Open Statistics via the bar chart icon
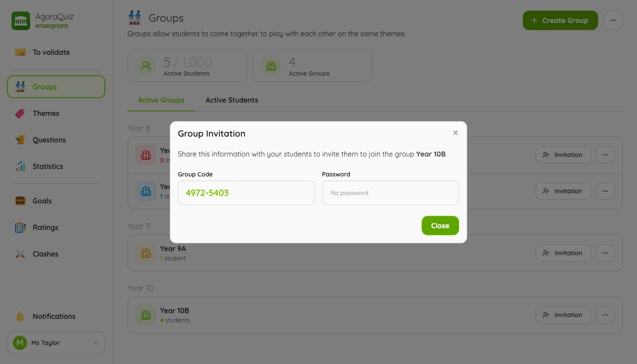This screenshot has height=364, width=637. pyautogui.click(x=20, y=166)
